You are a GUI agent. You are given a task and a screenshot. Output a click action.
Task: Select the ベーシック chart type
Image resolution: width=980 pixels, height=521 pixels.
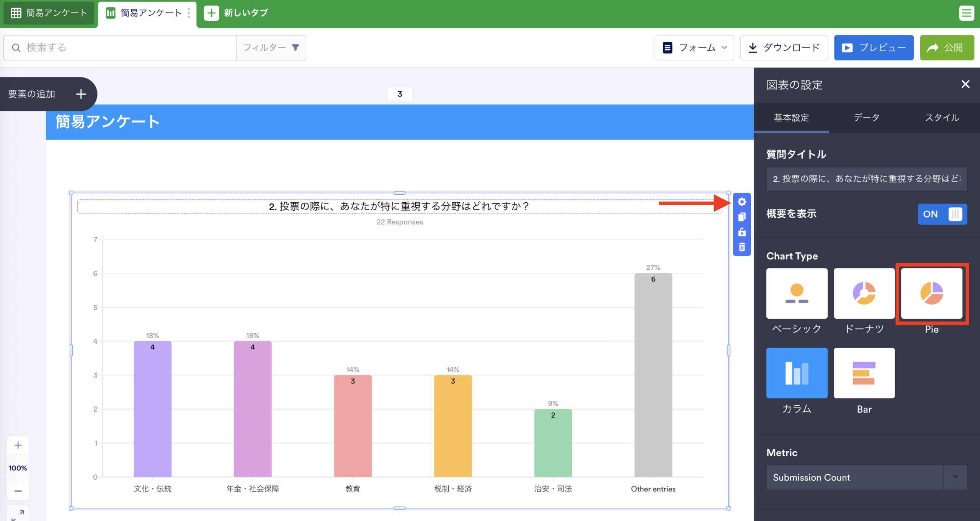click(x=797, y=294)
